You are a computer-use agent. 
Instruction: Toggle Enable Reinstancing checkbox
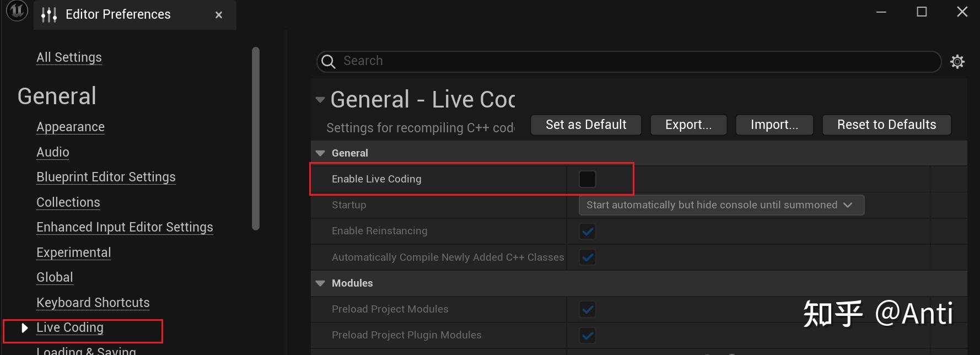click(588, 231)
